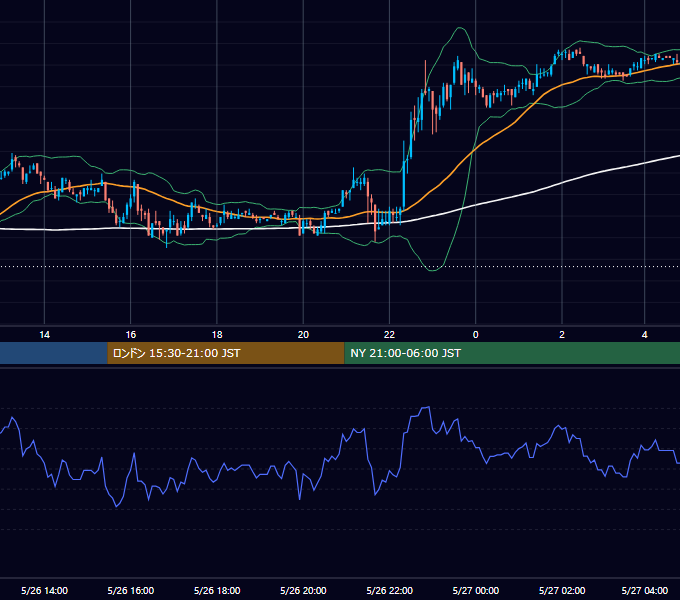
Task: Click the 5/26 14:00 time label
Action: pyautogui.click(x=44, y=590)
